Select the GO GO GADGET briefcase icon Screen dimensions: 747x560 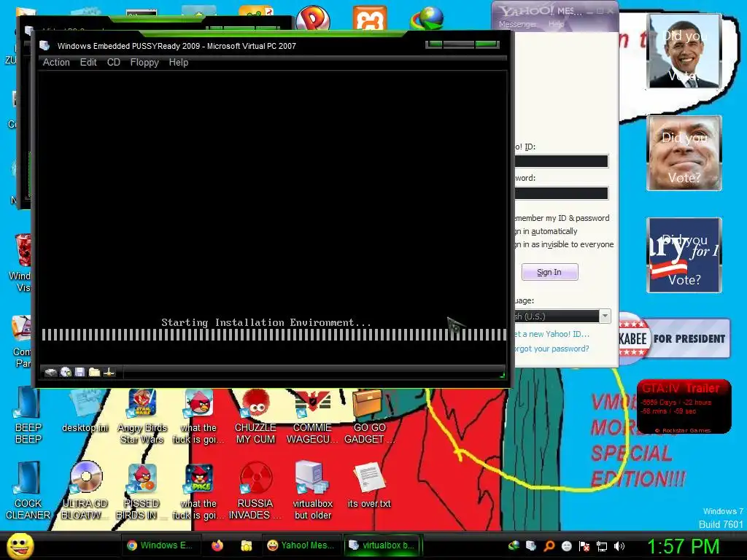click(x=369, y=416)
